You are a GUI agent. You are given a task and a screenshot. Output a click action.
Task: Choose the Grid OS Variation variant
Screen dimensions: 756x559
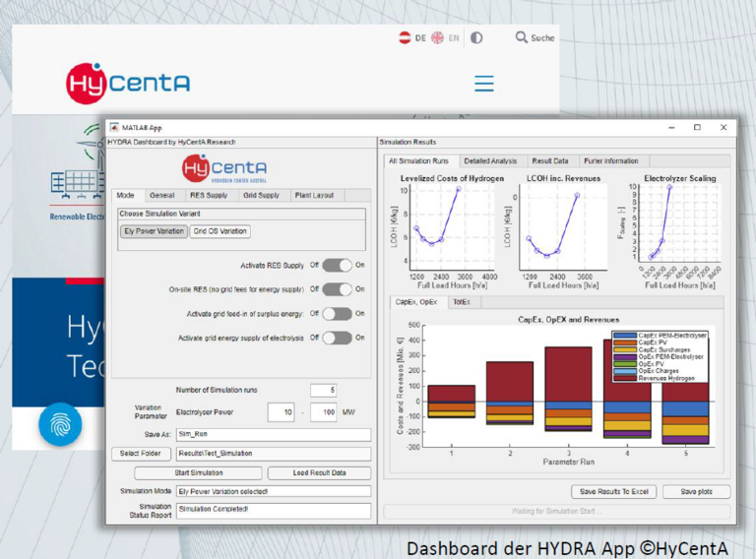coord(220,231)
